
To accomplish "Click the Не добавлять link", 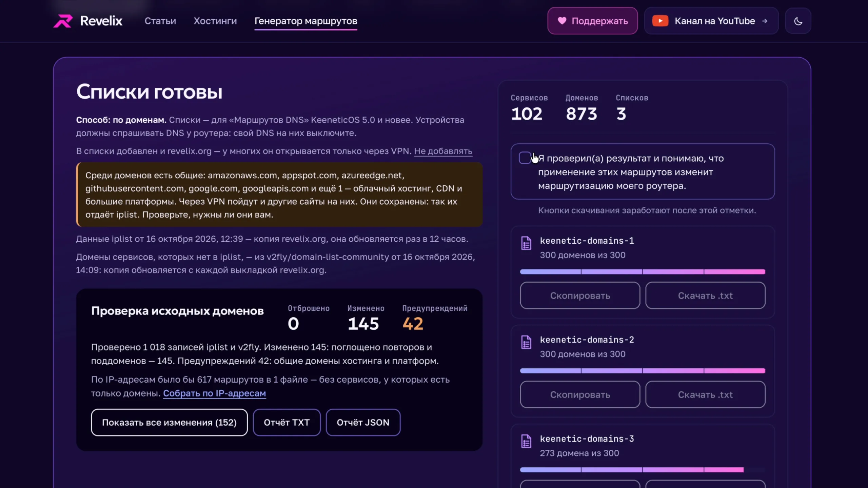I will 443,151.
